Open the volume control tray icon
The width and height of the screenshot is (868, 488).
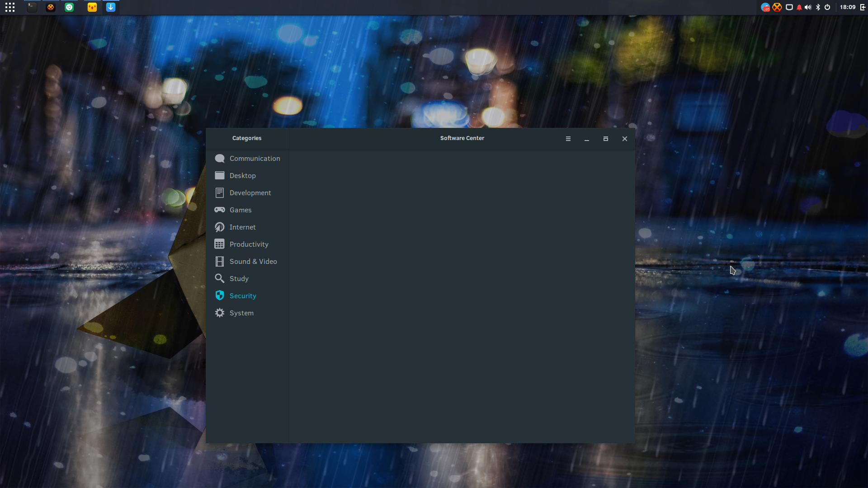808,7
